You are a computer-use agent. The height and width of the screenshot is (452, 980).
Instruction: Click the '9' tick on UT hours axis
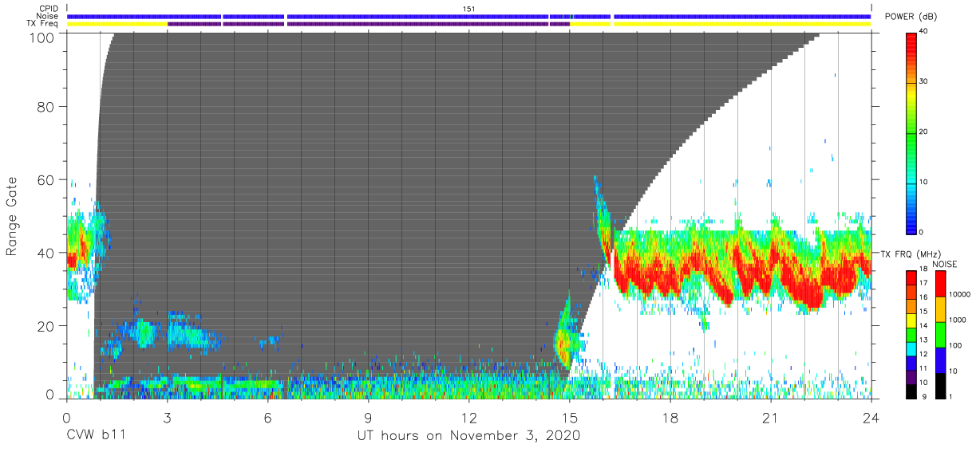click(368, 418)
